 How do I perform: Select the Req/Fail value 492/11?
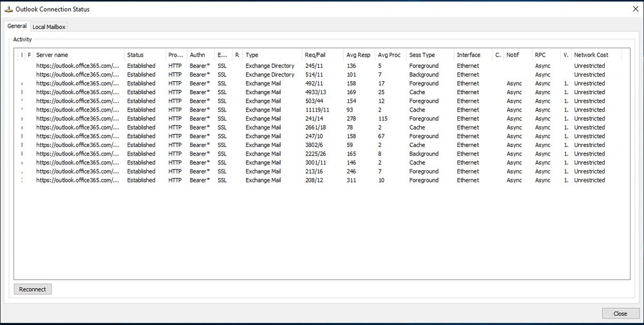point(314,84)
